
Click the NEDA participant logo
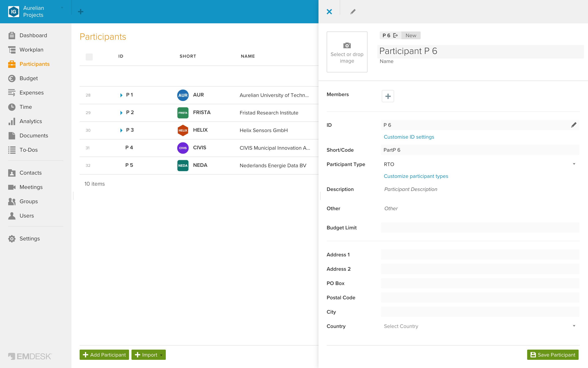(183, 166)
